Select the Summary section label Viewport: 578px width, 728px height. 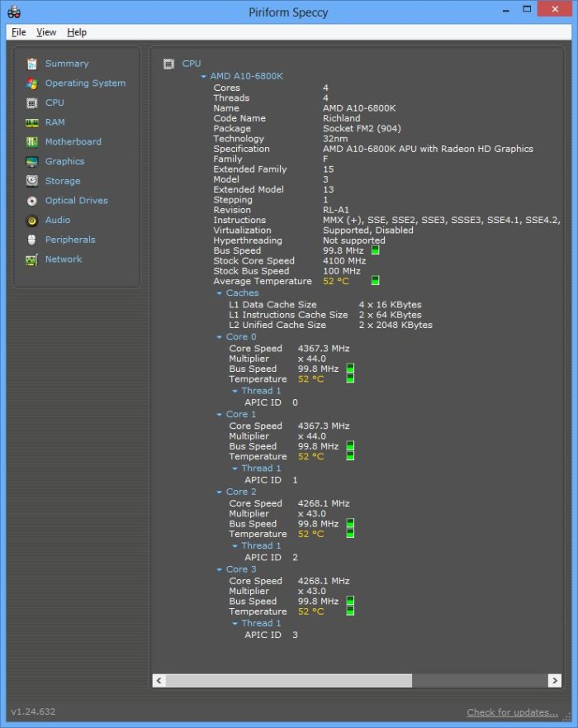click(x=67, y=64)
